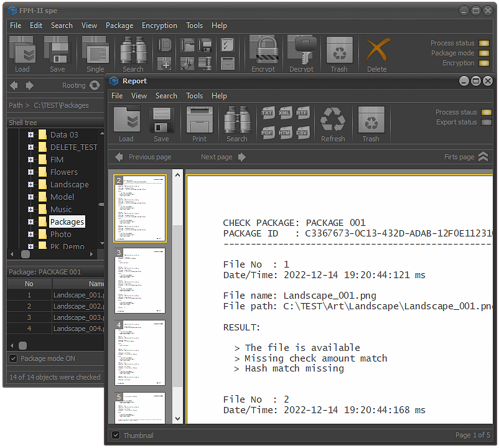Click Print icon in Report window
Viewport: 499px width, 448px height.
pos(200,119)
